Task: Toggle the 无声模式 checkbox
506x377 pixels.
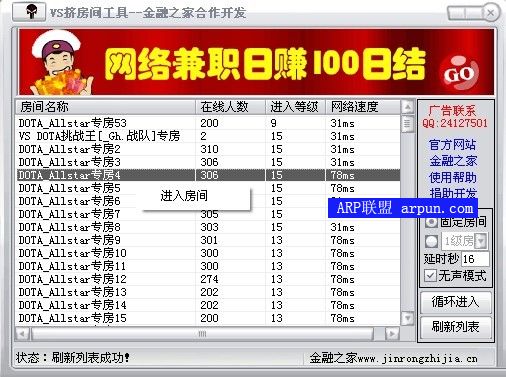Action: [x=430, y=276]
